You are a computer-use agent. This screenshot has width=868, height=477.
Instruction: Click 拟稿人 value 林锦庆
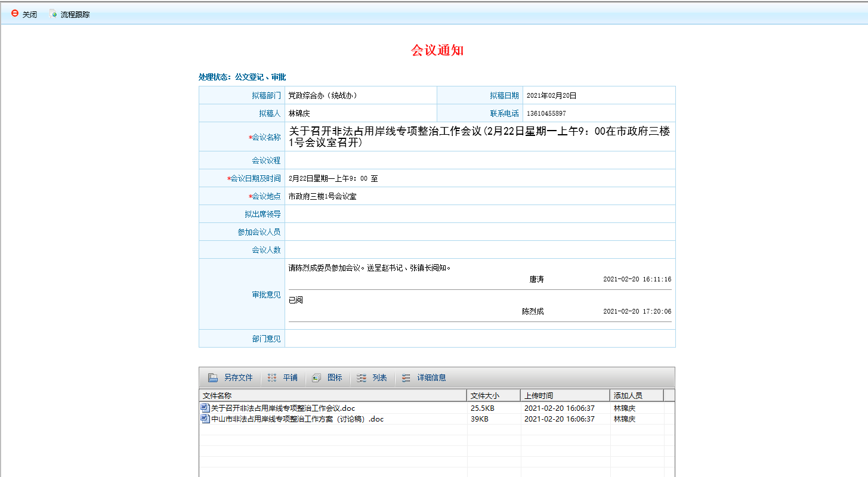[x=299, y=113]
